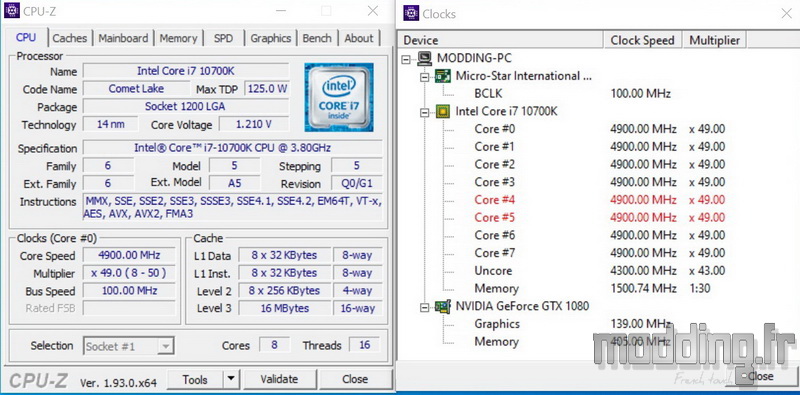This screenshot has width=800, height=395.
Task: Click the Clocks window title icon
Action: [x=411, y=13]
